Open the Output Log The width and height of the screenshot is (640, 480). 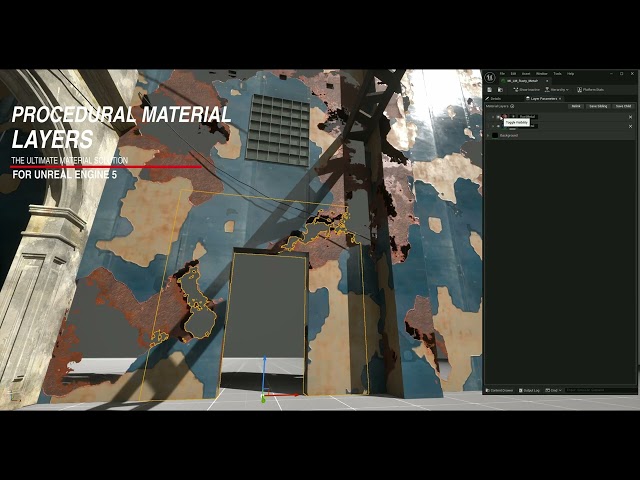529,391
